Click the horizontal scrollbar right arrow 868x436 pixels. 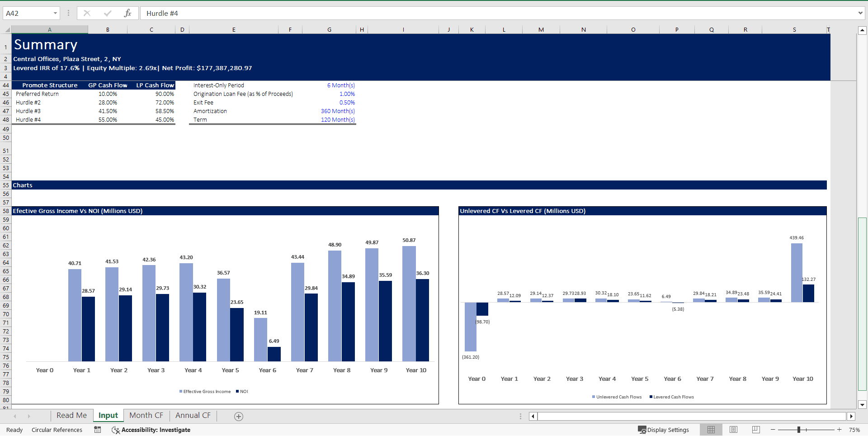pos(854,416)
